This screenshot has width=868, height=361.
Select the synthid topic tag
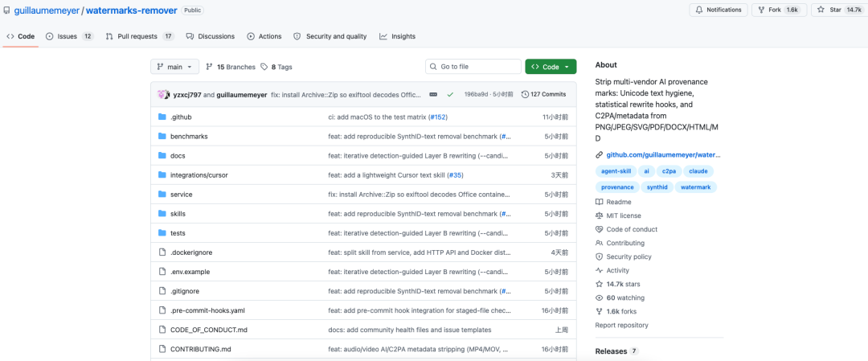click(x=657, y=187)
